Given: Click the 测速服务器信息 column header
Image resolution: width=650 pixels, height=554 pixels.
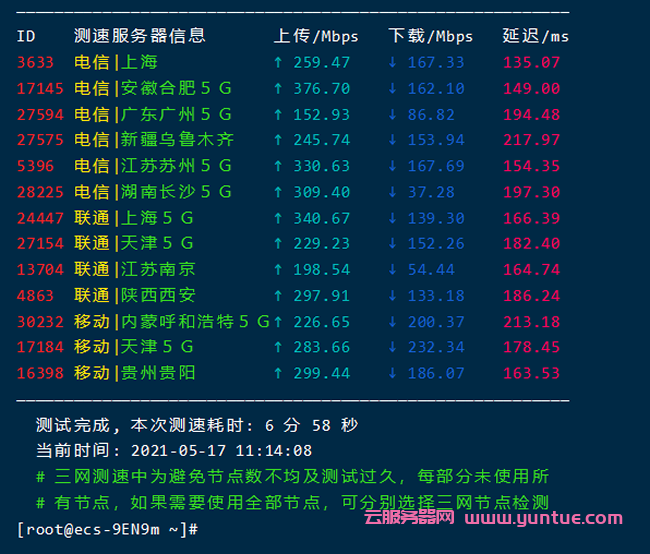Looking at the screenshot, I should click(x=140, y=36).
